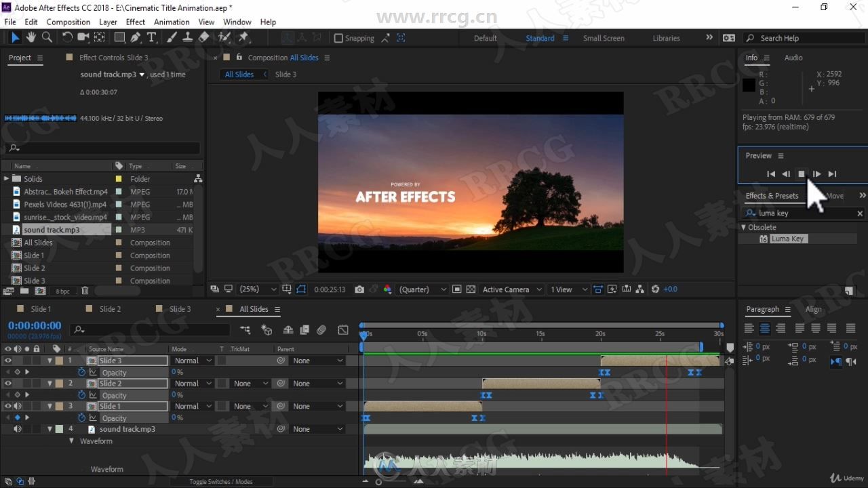
Task: Hide the Slide 2 layer eye icon
Action: (x=8, y=384)
